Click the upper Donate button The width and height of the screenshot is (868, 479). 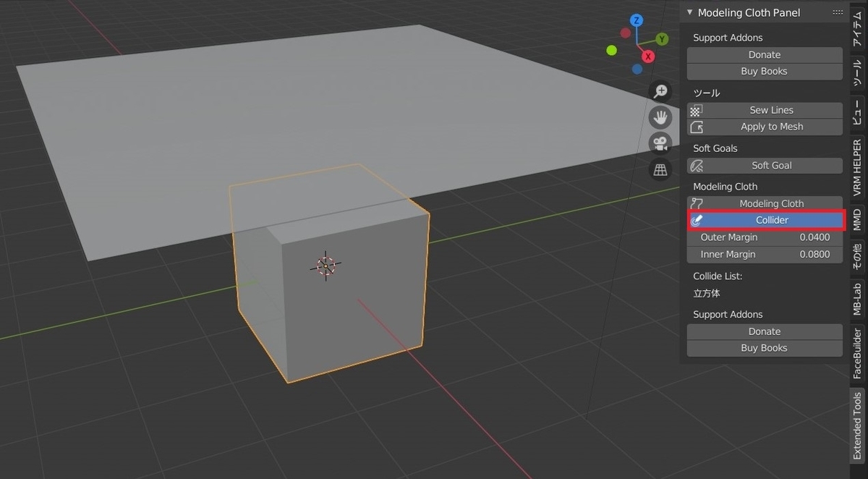(765, 55)
